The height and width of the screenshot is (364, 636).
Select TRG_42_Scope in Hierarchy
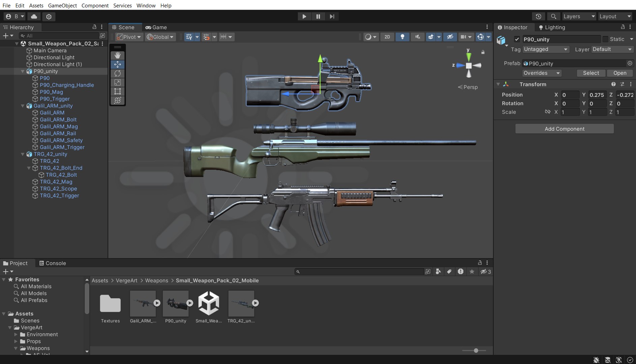(x=58, y=189)
